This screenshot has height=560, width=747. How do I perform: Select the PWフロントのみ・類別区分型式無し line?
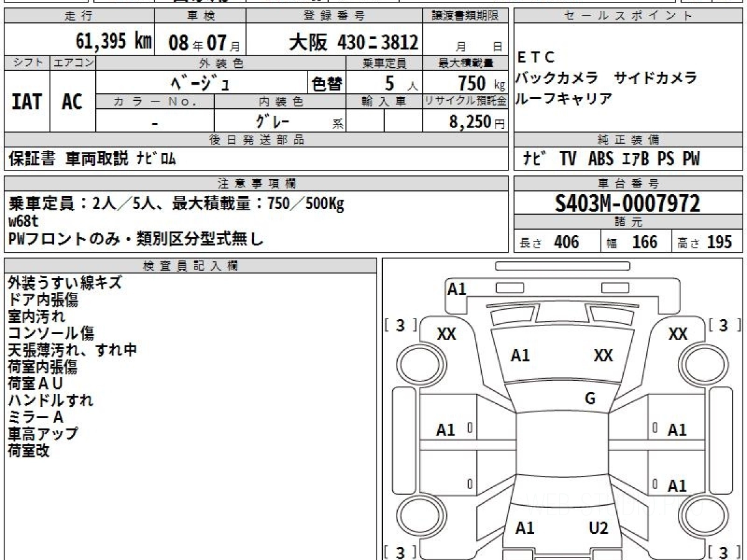click(x=136, y=239)
